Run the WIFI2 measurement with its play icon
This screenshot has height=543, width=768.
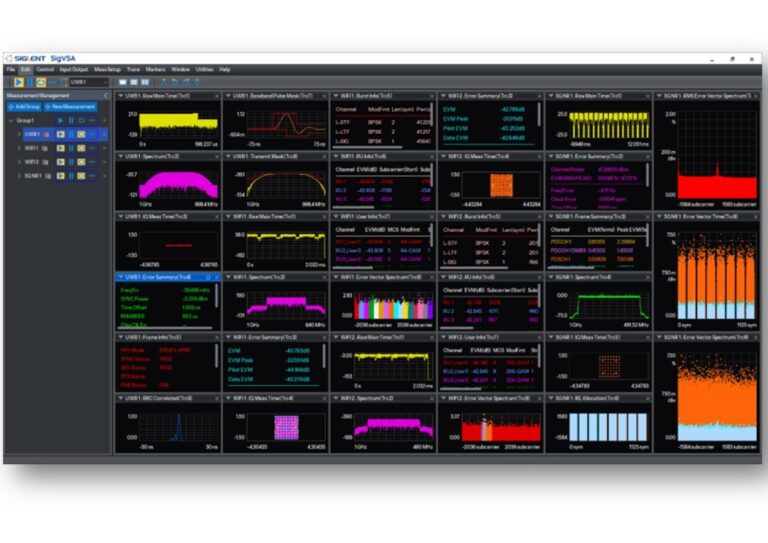(60, 162)
